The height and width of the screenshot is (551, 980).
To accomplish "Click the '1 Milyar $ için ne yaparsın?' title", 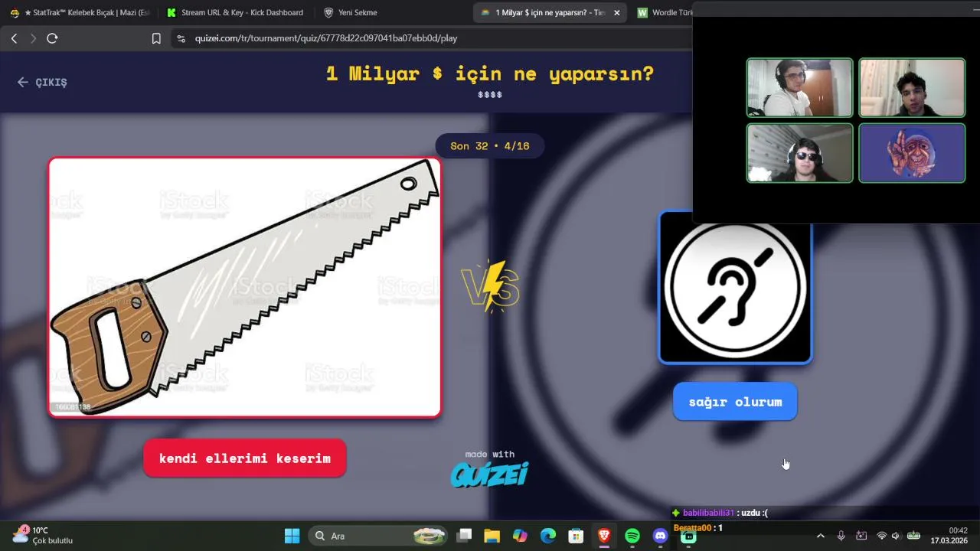I will (490, 73).
